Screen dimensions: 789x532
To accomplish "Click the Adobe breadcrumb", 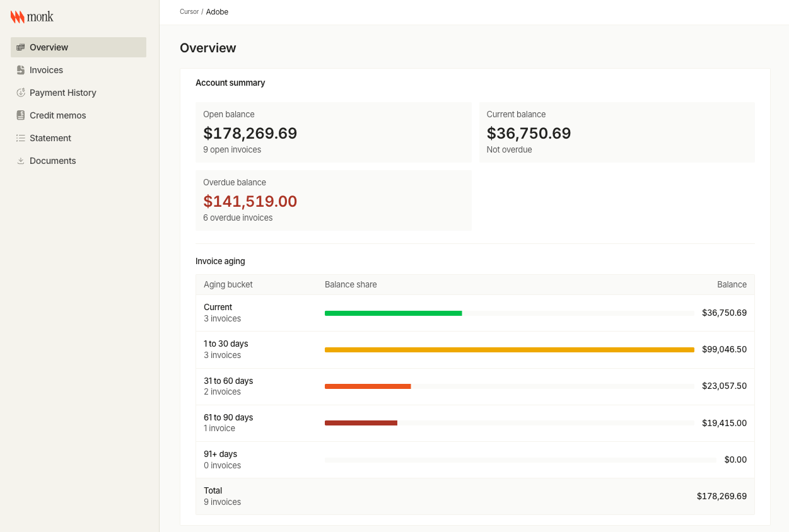I will [x=217, y=12].
